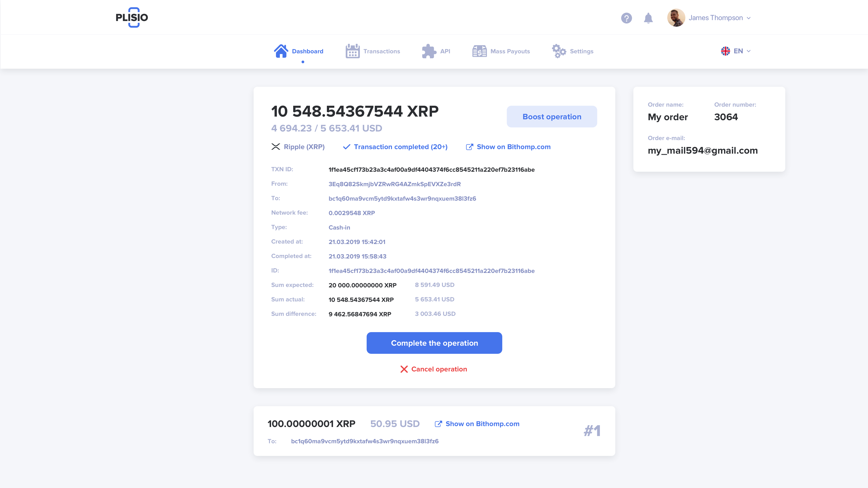This screenshot has height=488, width=868.
Task: Toggle the Show on Bithomp.com link below
Action: click(477, 423)
